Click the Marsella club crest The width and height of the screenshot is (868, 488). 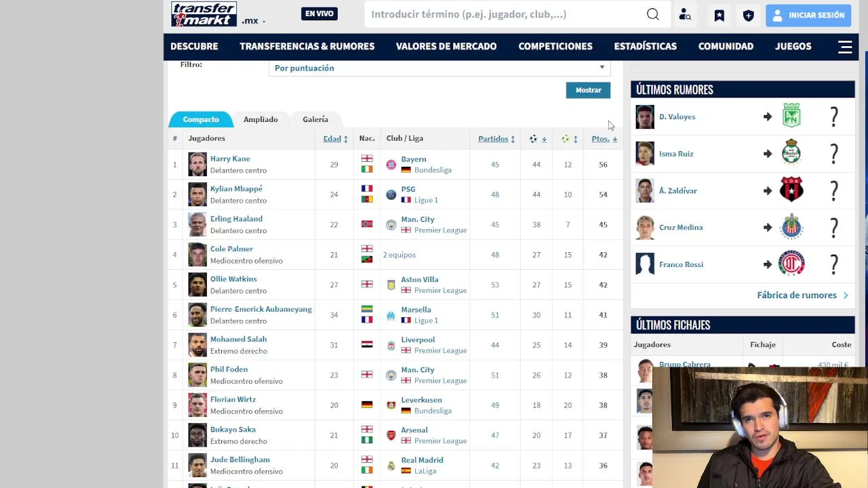pyautogui.click(x=391, y=315)
